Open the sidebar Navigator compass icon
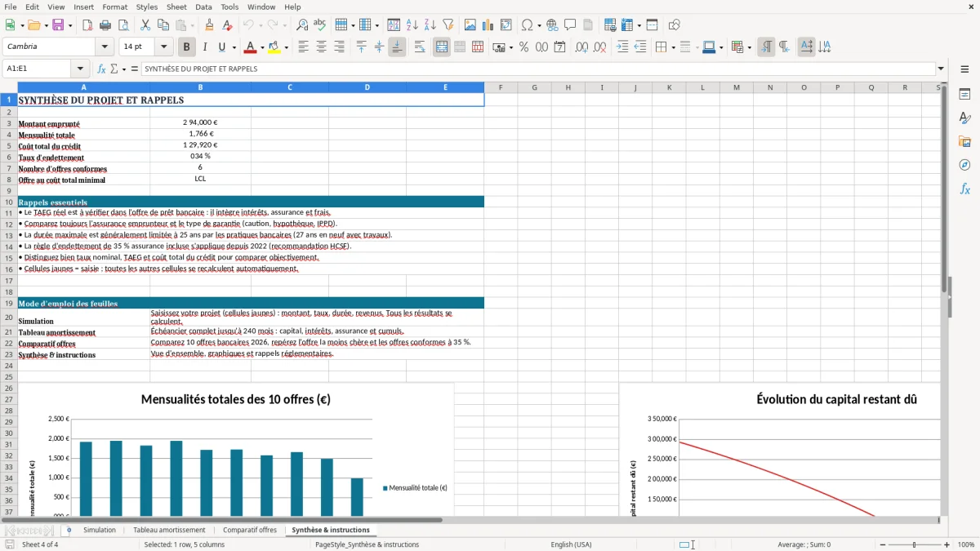 pos(964,165)
